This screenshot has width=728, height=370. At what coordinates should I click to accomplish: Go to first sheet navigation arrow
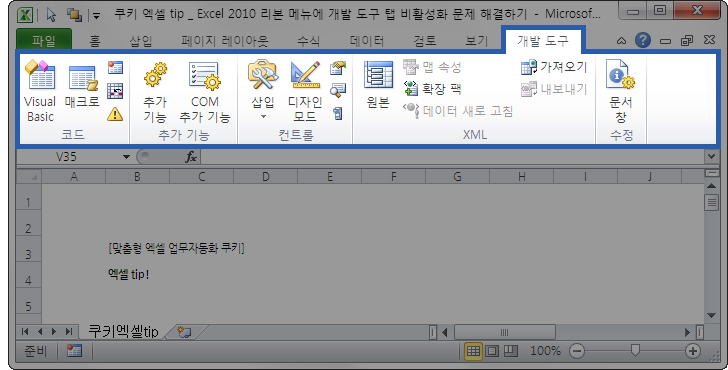click(x=25, y=331)
